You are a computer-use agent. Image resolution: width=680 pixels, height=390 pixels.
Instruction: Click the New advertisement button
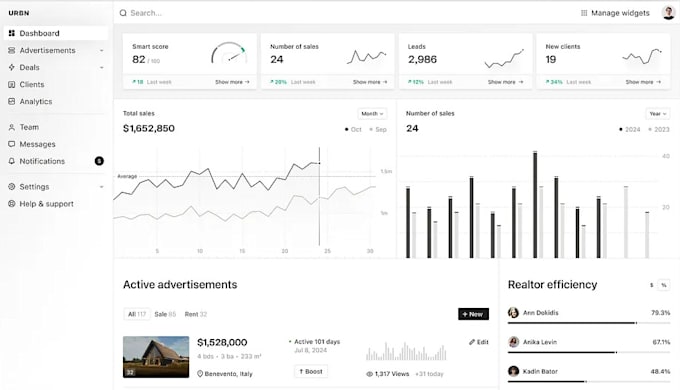point(473,314)
